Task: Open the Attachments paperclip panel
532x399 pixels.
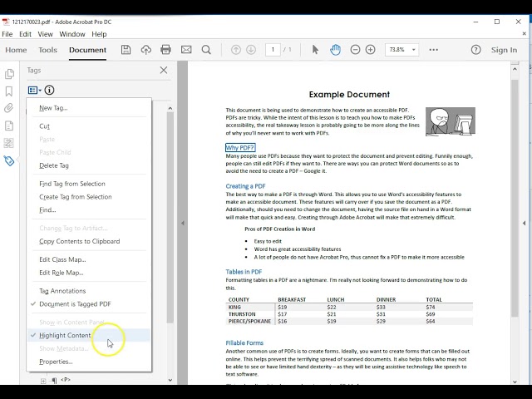Action: pyautogui.click(x=9, y=109)
